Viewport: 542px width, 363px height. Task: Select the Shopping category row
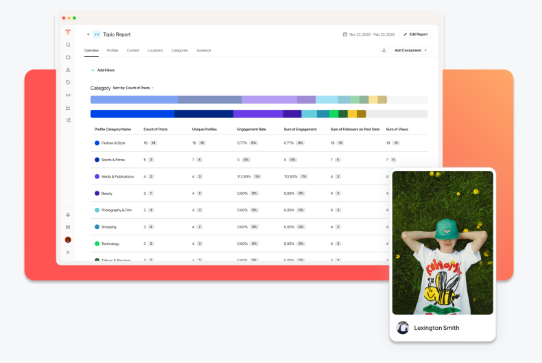240,227
